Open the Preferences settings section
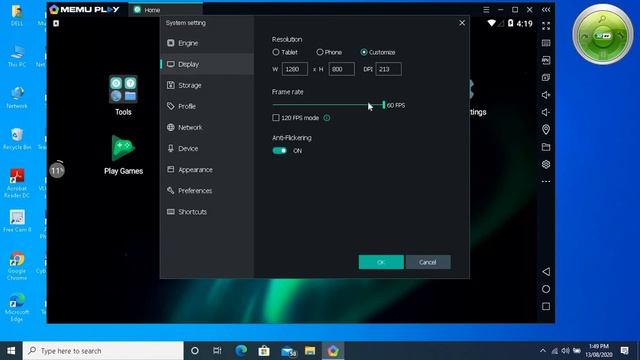Viewport: 640px width, 360px height. click(x=207, y=191)
